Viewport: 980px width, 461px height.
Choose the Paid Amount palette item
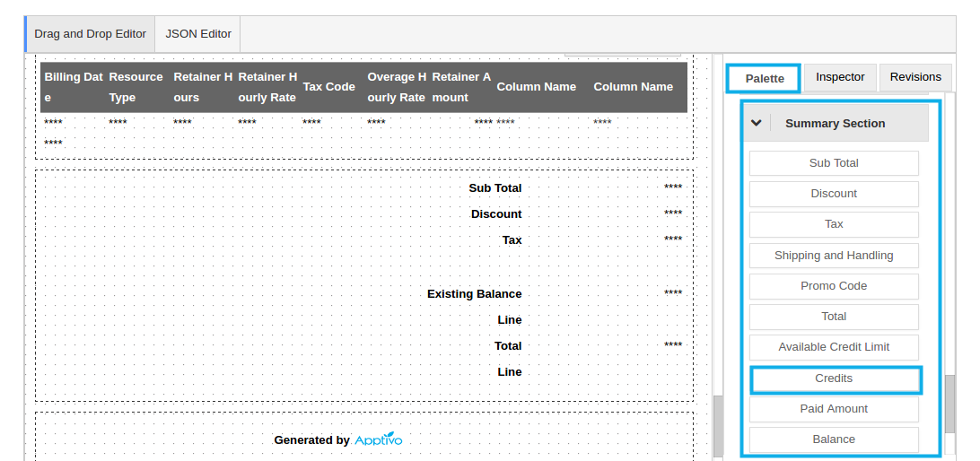pos(834,409)
